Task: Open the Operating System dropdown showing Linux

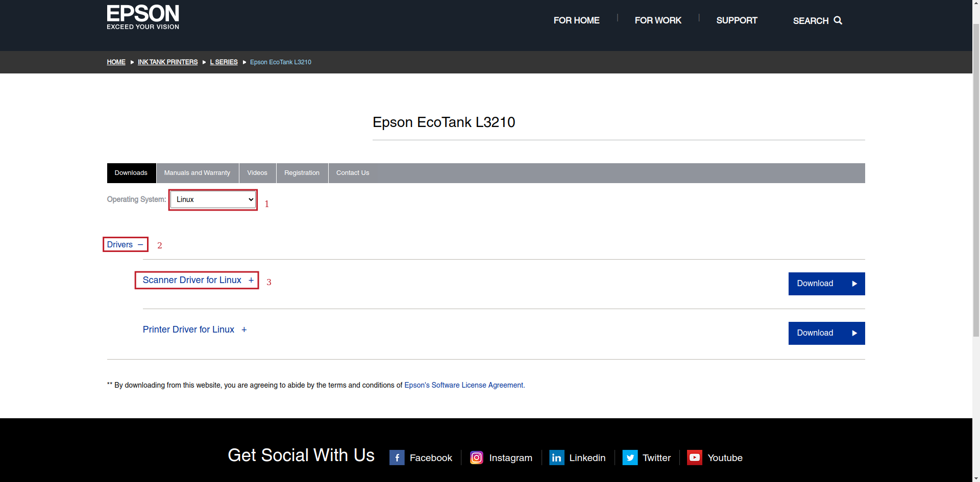Action: click(x=212, y=199)
